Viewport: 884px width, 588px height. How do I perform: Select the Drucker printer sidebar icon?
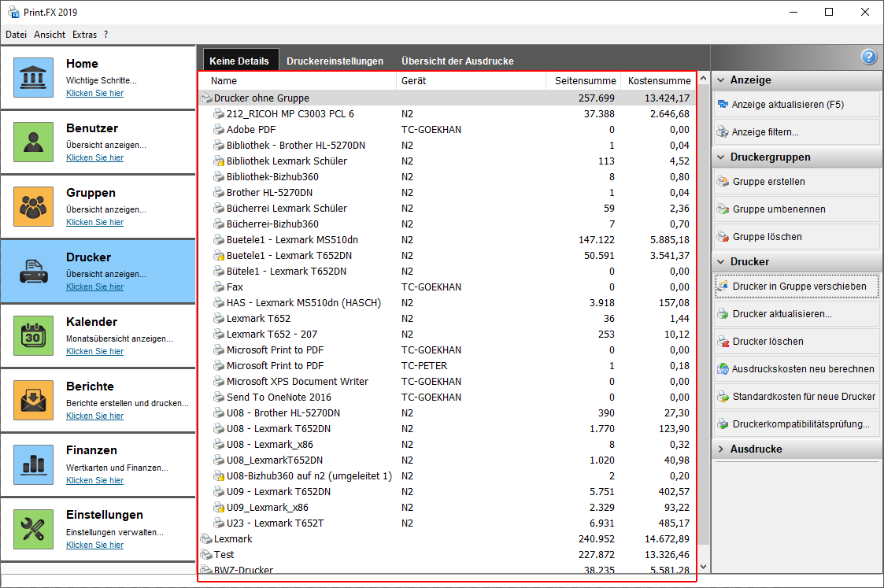click(33, 271)
